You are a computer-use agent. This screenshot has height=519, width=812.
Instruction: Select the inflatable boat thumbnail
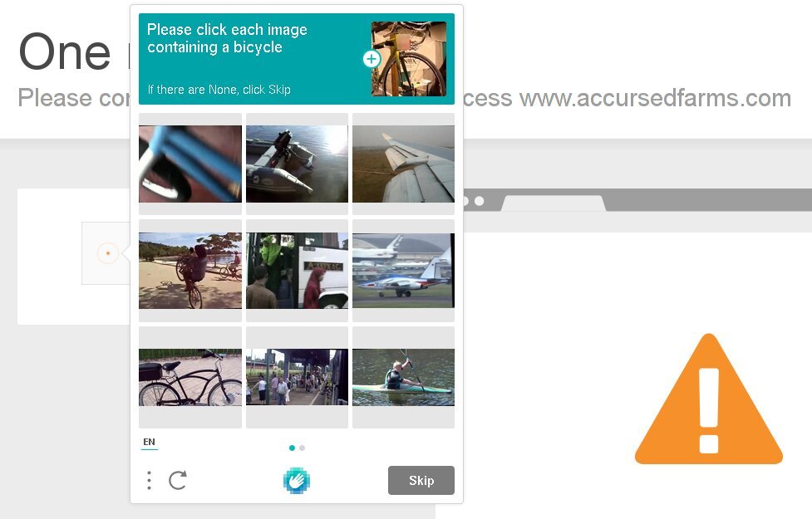pos(297,164)
